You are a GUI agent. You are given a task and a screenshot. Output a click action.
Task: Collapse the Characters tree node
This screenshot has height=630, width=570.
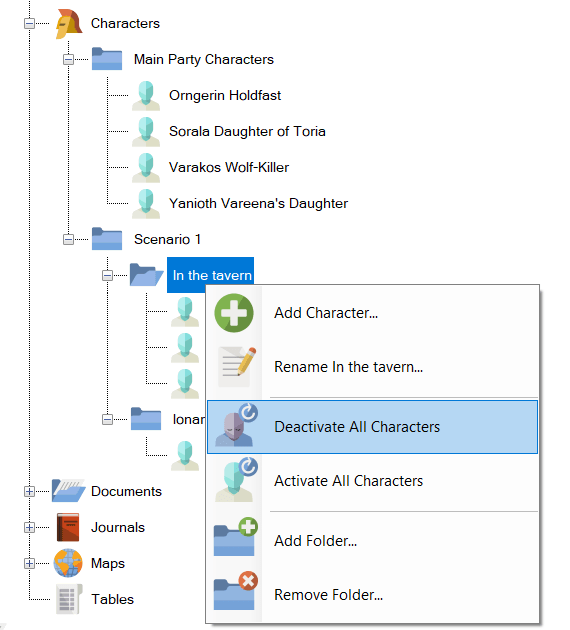[29, 24]
